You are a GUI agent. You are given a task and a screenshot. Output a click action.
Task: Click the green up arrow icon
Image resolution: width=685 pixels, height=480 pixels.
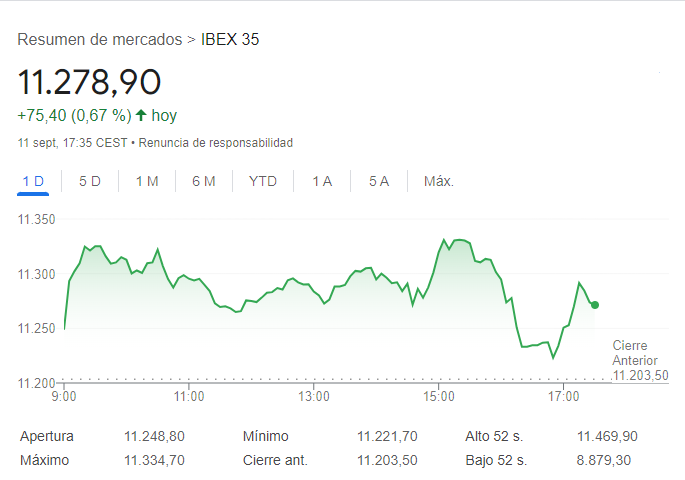[x=141, y=115]
